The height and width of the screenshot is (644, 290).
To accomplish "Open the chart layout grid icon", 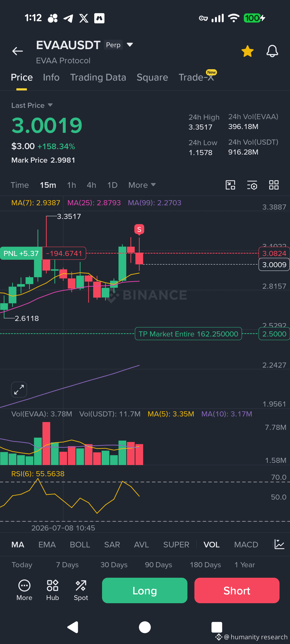I will (274, 185).
